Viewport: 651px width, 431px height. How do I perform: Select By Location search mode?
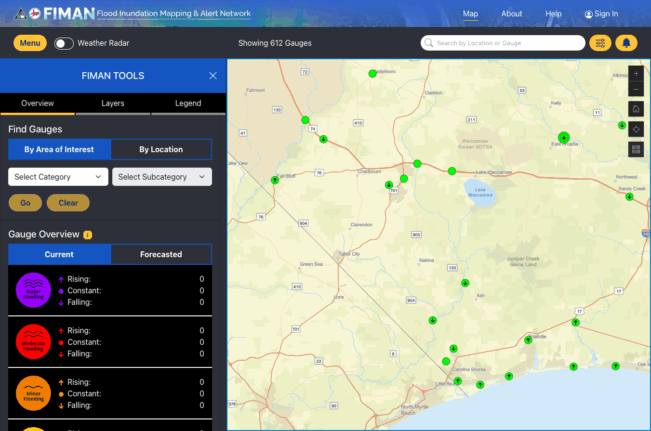[160, 149]
